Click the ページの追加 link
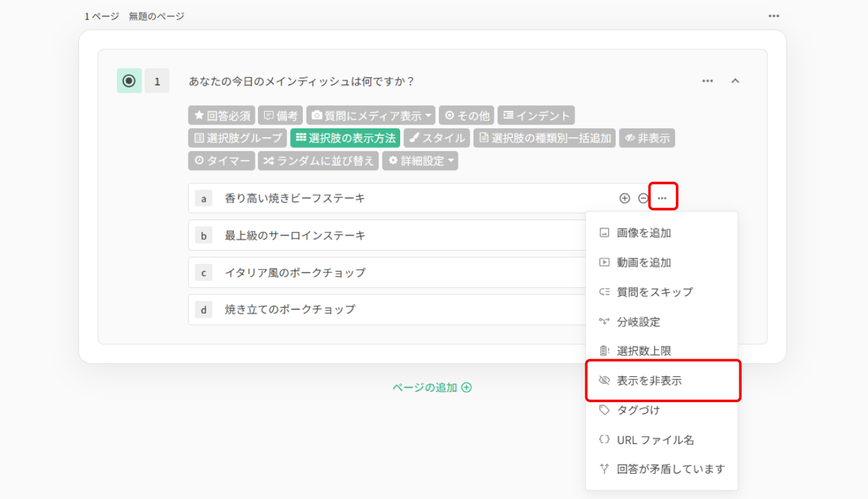Viewport: 868px width, 499px height. pos(432,388)
